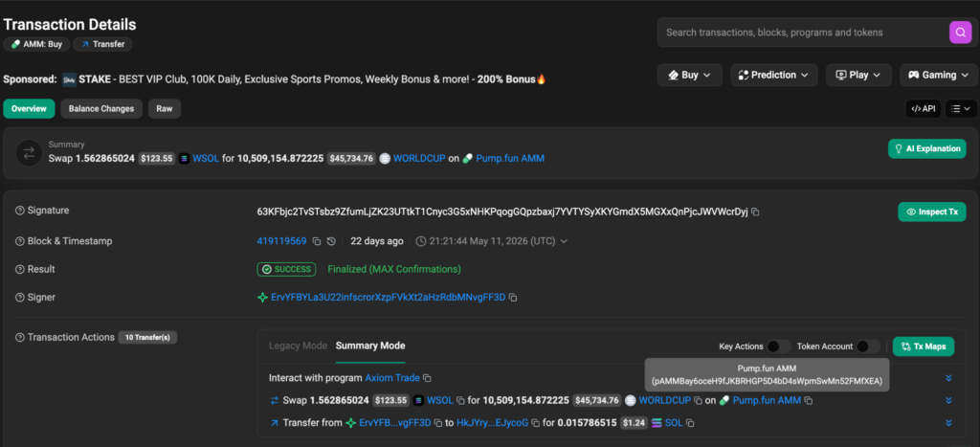Viewport: 980px width, 447px height.
Task: Click the Transfer tag under title
Action: click(102, 44)
